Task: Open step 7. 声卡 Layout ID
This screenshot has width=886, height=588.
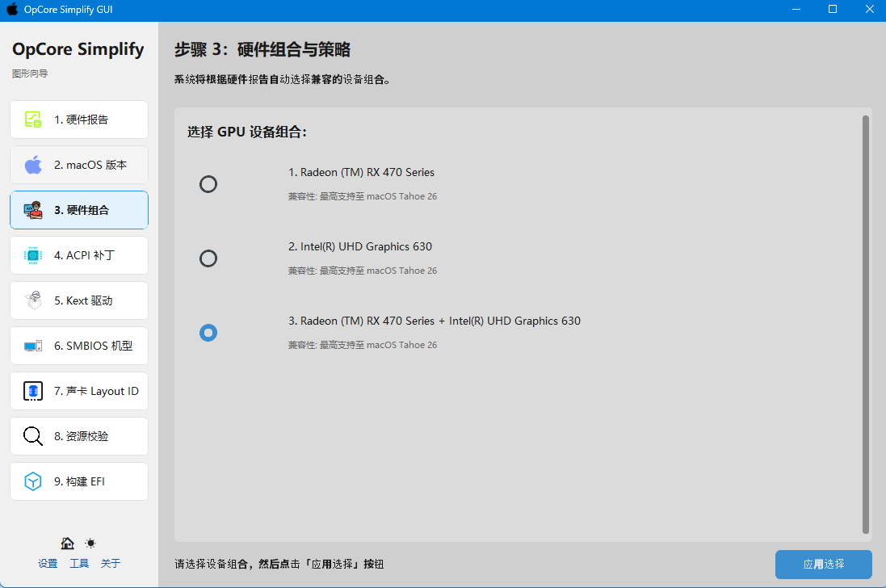Action: click(x=79, y=391)
